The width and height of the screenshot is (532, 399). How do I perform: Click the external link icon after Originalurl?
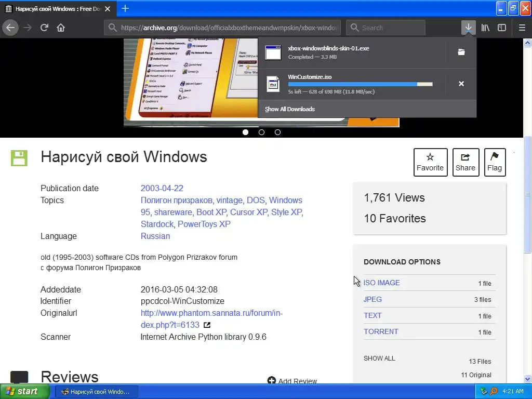point(207,325)
